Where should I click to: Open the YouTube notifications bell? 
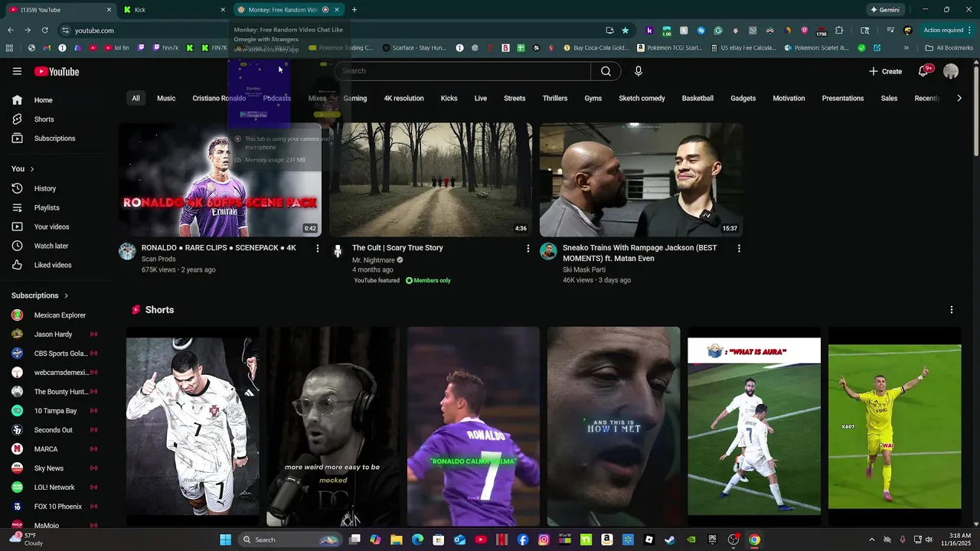(924, 71)
